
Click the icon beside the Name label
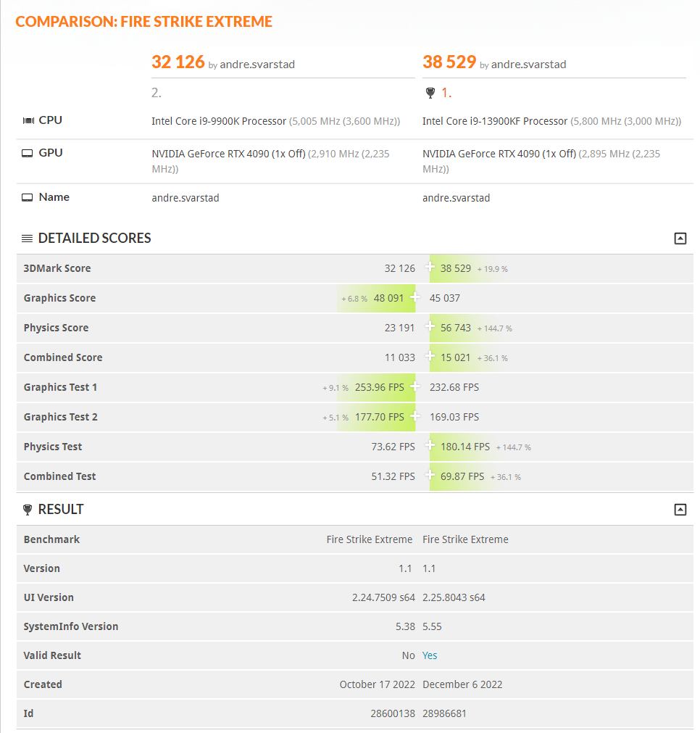pos(28,197)
